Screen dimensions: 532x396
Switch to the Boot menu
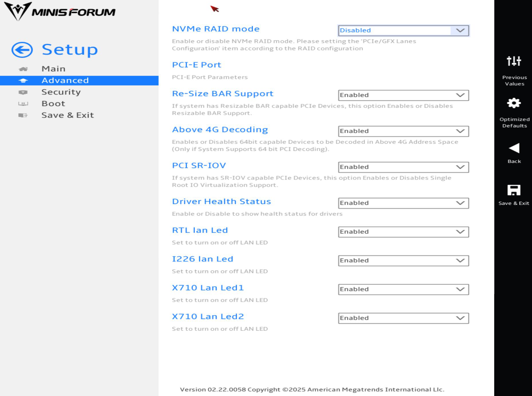pyautogui.click(x=53, y=104)
